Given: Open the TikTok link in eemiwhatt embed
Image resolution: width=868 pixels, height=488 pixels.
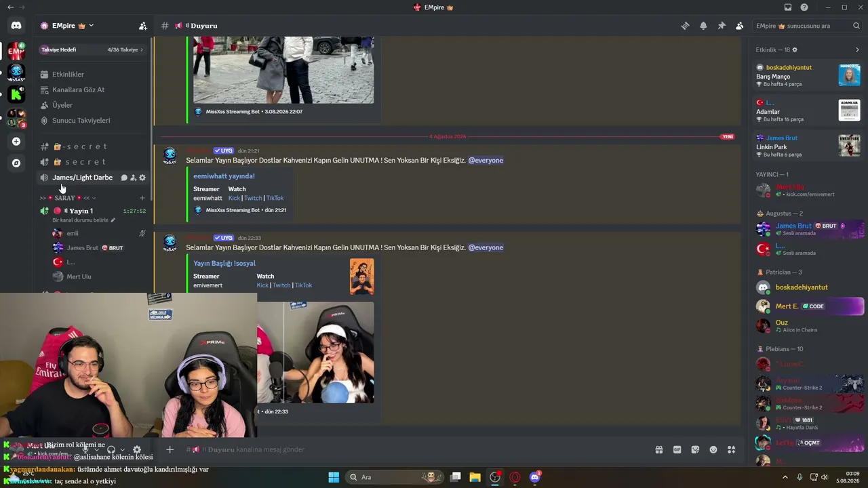Looking at the screenshot, I should click(275, 198).
